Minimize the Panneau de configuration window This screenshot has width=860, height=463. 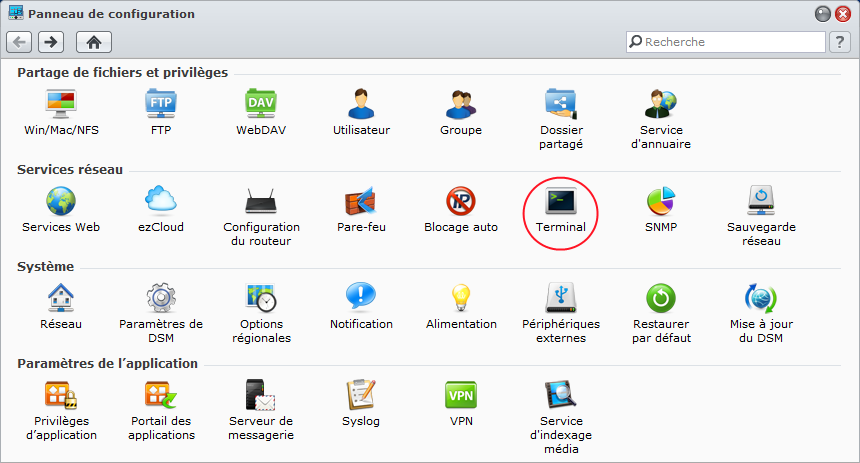click(823, 14)
